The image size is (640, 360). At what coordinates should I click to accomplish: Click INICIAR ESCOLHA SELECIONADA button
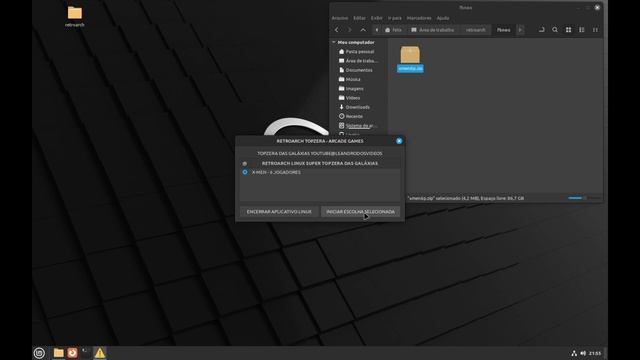pyautogui.click(x=360, y=212)
